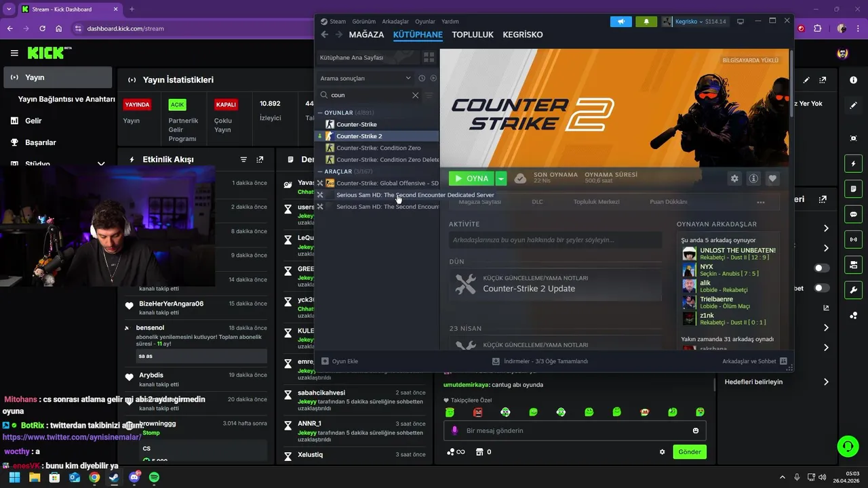
Task: Open more options ellipsis on game page
Action: tap(761, 202)
